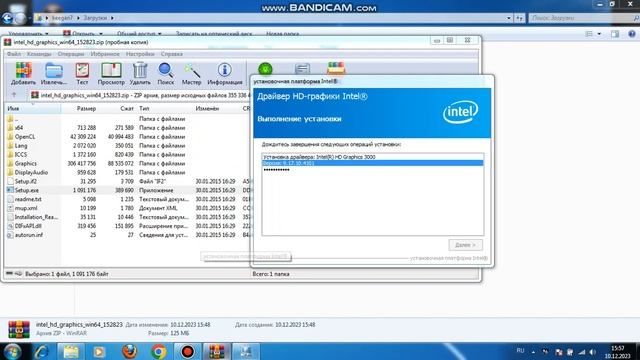Select the autorun.inf file
Image resolution: width=640 pixels, height=360 pixels.
click(127, 235)
